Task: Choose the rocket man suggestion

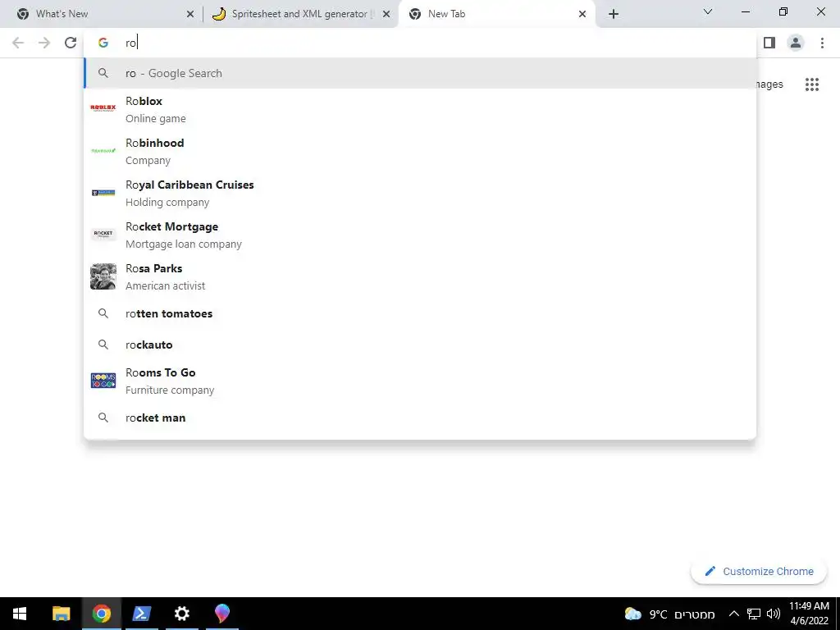Action: [420, 418]
